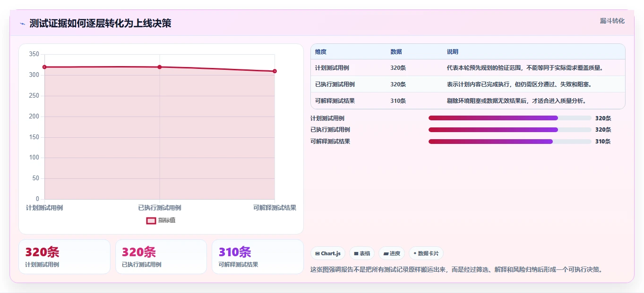Screen dimensions: 644x293
Task: Click the 可解释测试结果 x-axis label
Action: click(x=275, y=208)
